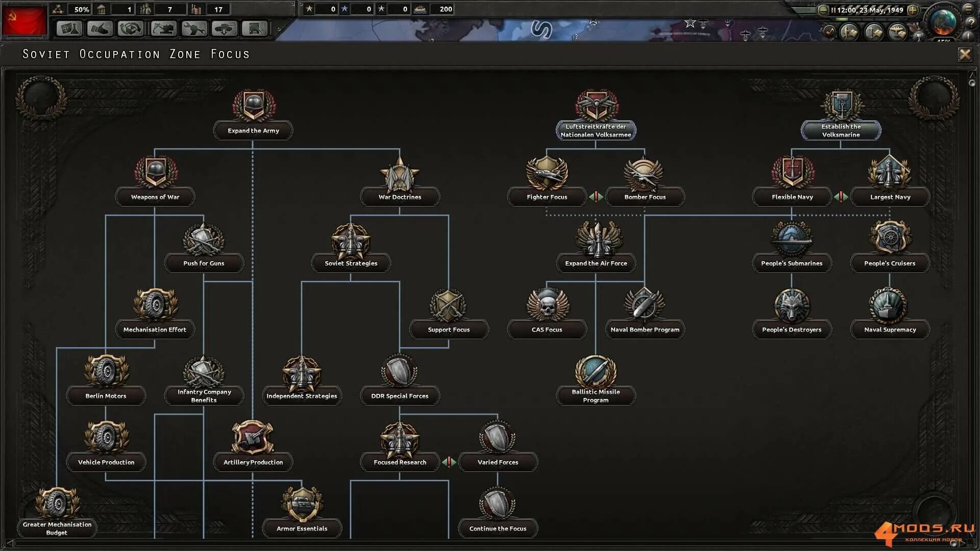980x551 pixels.
Task: Select the Berlin Motors focus icon
Action: [x=106, y=371]
